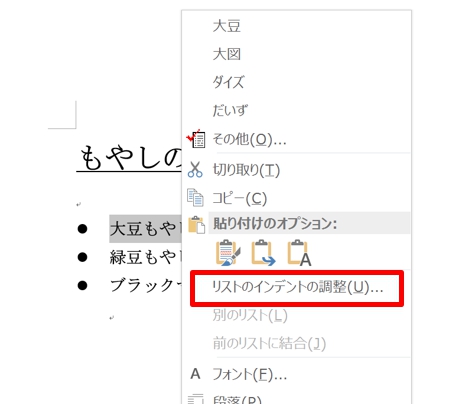Click the highlighted 大豆もやし list item

(146, 229)
